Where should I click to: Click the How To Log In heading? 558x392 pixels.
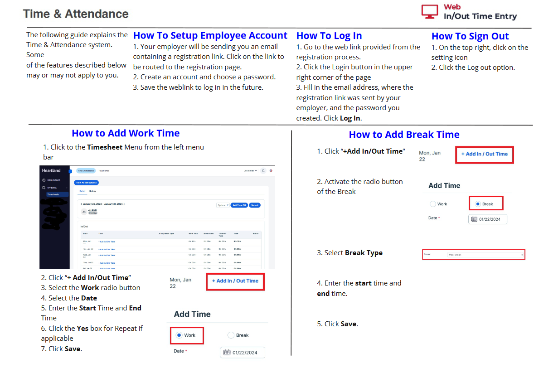coord(329,36)
